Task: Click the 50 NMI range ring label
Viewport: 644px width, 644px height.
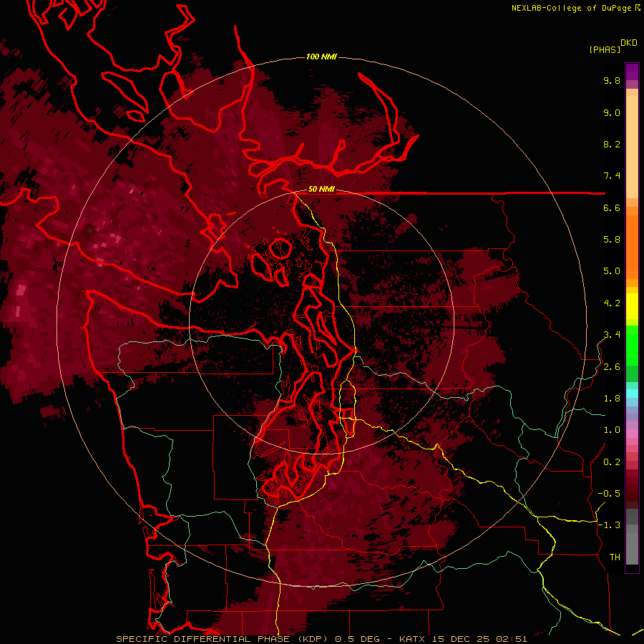Action: pos(321,189)
